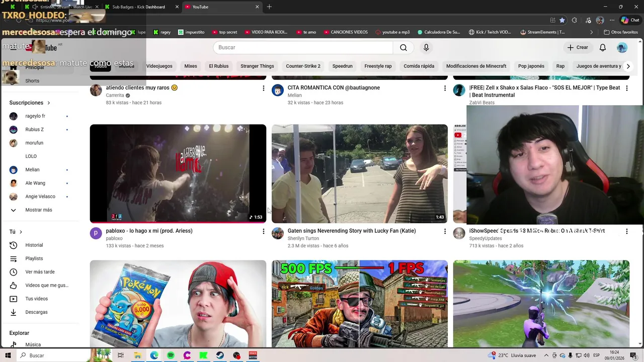Open CANCIONES VIDEOS bookmark
The image size is (644, 362).
point(345,32)
